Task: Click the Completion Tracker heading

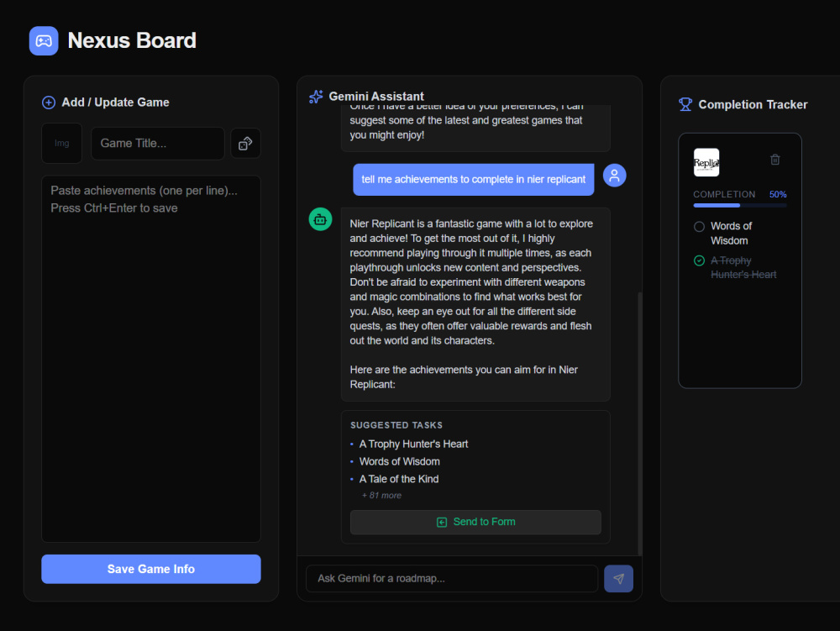Action: 753,104
